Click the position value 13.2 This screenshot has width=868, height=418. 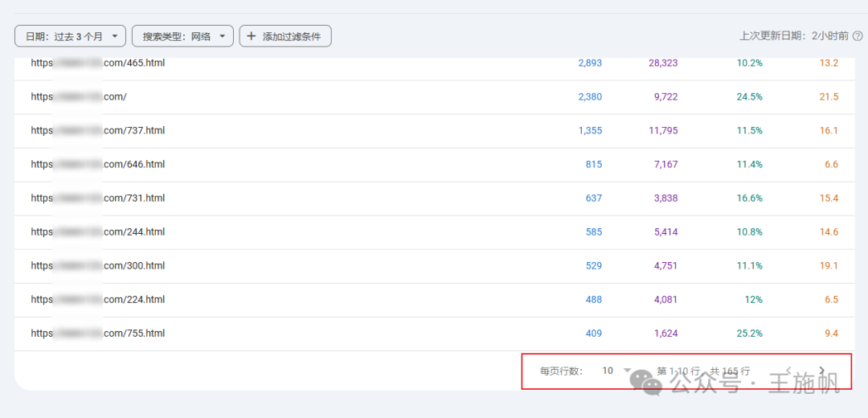point(829,64)
